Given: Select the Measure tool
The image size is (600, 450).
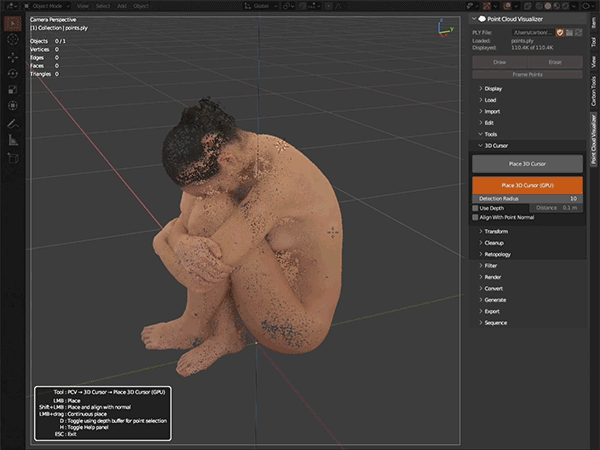Looking at the screenshot, I should 13,140.
